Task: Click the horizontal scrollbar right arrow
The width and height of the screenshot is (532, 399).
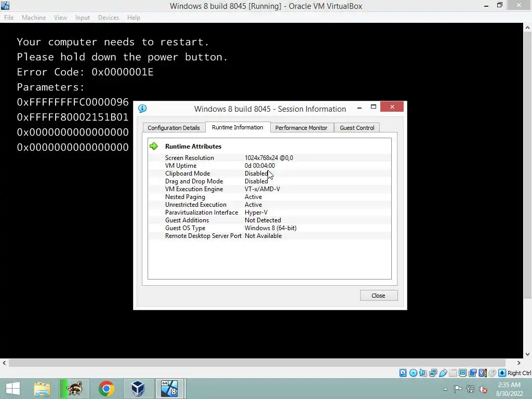Action: [x=519, y=363]
